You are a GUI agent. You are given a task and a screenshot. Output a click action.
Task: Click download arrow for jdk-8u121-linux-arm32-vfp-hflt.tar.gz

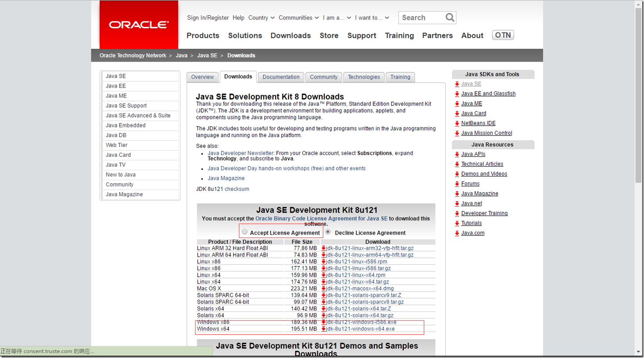(x=323, y=248)
